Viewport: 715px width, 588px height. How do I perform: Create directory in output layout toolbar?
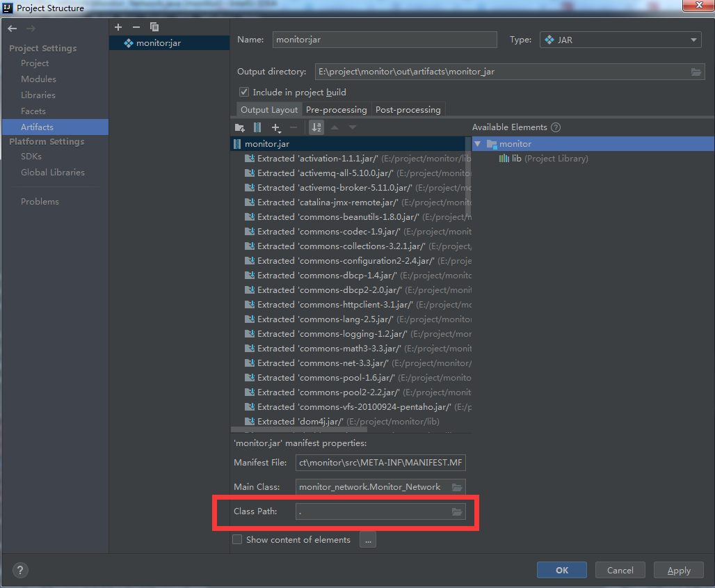pyautogui.click(x=240, y=128)
